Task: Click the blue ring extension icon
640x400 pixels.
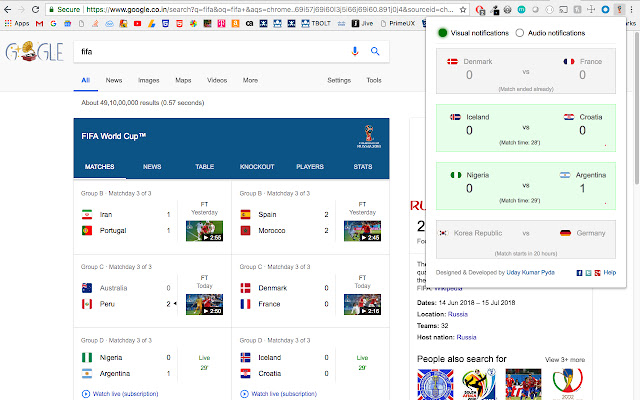Action: [x=605, y=9]
